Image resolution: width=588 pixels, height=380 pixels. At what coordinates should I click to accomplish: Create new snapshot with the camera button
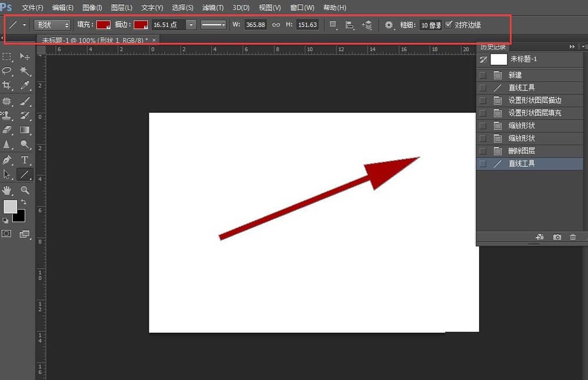pyautogui.click(x=556, y=236)
